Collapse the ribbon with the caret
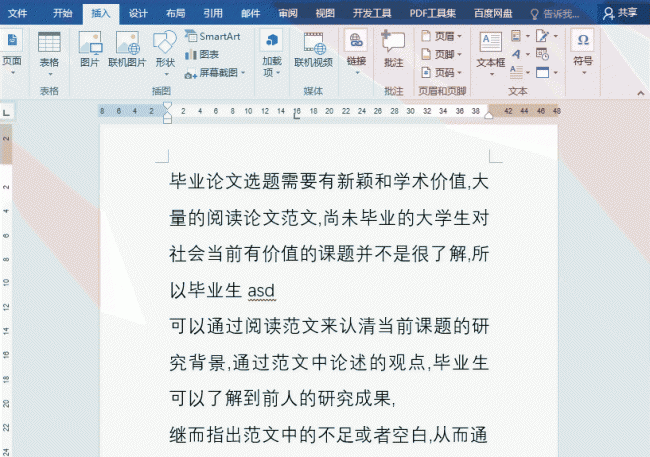The width and height of the screenshot is (650, 457). (640, 93)
